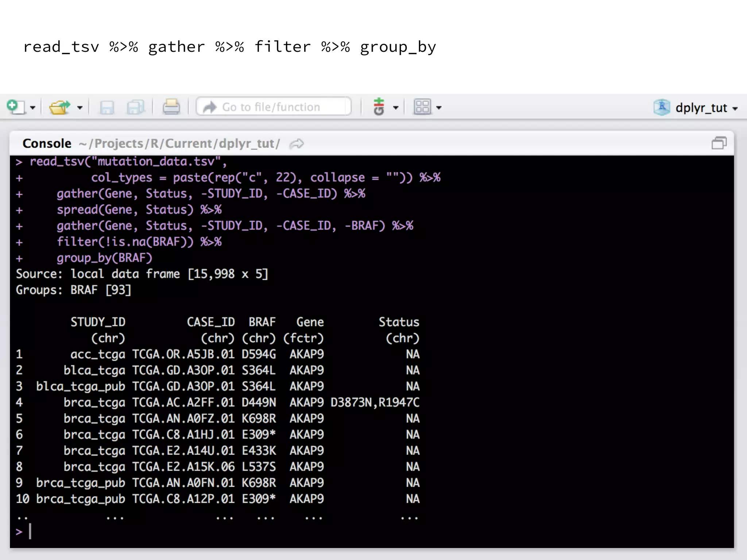Click the E433K BRAF value
The image size is (747, 560).
(x=259, y=450)
